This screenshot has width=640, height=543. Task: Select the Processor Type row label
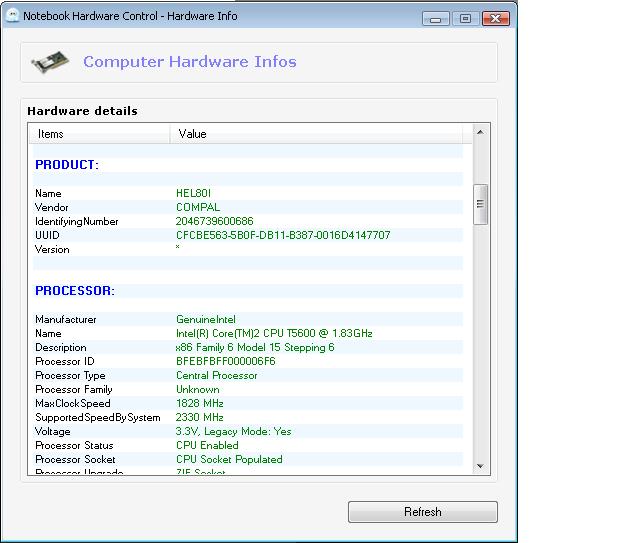point(70,376)
